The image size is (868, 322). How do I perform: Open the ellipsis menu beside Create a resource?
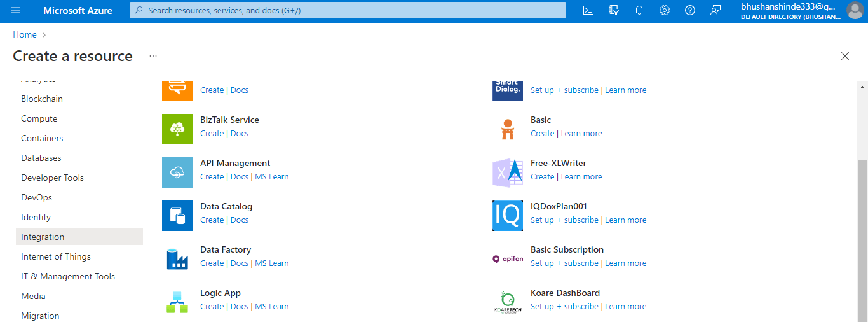(153, 56)
